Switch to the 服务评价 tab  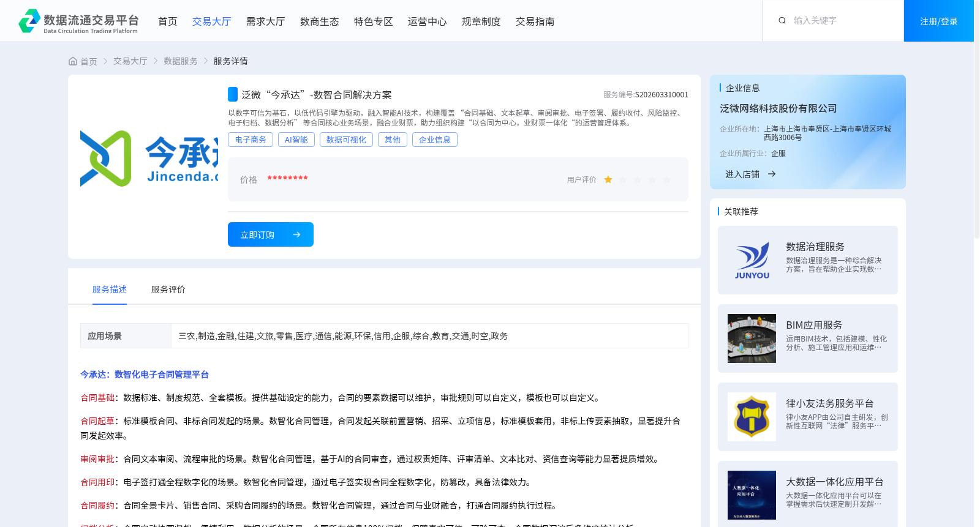168,290
